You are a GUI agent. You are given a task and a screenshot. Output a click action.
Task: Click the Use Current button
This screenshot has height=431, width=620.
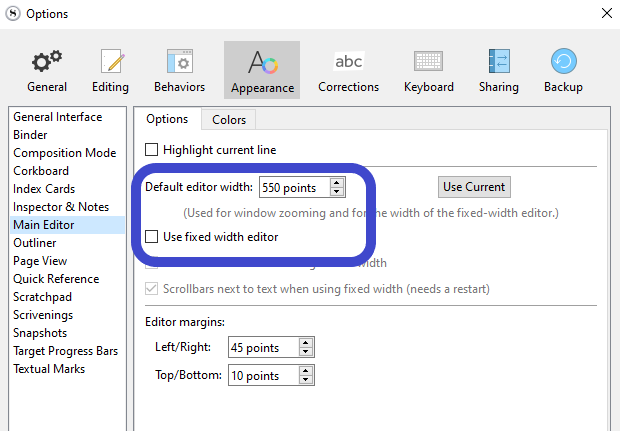(475, 187)
